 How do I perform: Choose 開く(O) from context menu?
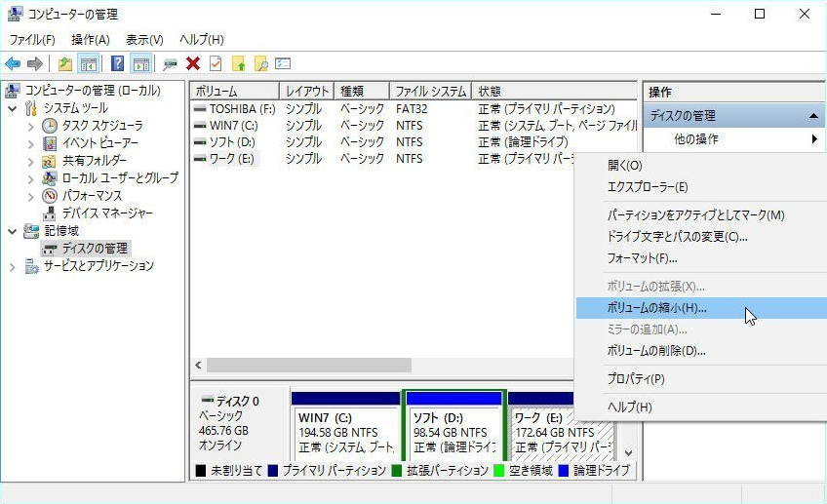pos(700,166)
